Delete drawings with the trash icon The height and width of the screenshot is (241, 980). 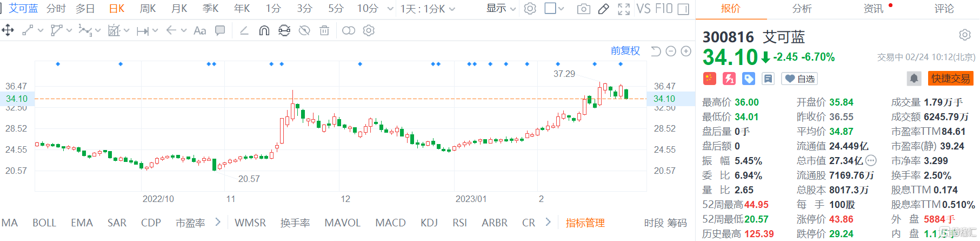pos(324,30)
